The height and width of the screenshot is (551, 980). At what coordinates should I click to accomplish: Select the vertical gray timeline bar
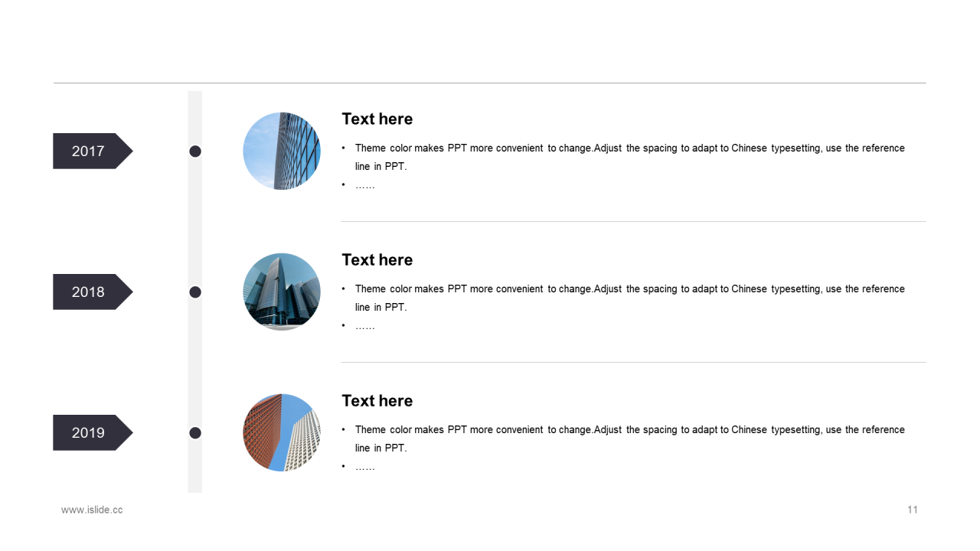195,292
